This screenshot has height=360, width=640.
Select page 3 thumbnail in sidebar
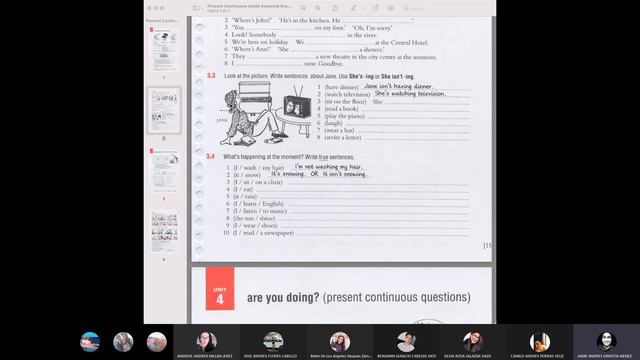click(164, 171)
